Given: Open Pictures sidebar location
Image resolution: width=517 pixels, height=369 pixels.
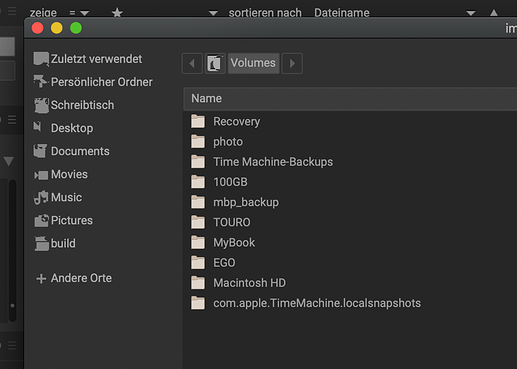Looking at the screenshot, I should pyautogui.click(x=63, y=220).
